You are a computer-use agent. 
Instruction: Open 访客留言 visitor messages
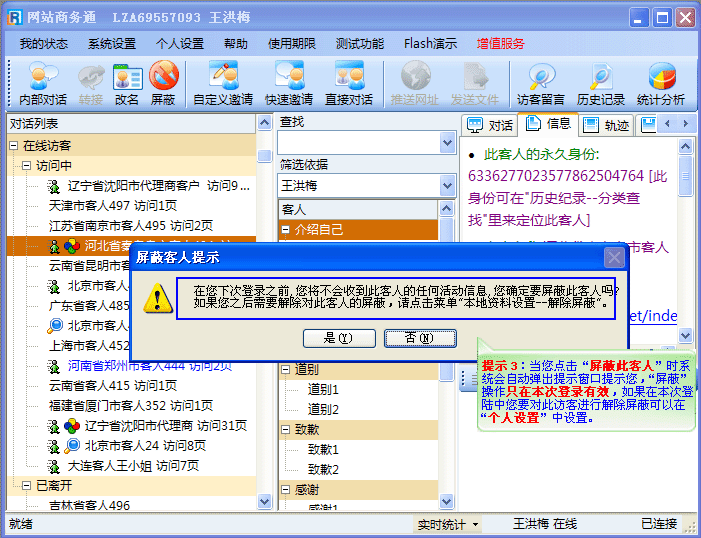click(x=541, y=84)
